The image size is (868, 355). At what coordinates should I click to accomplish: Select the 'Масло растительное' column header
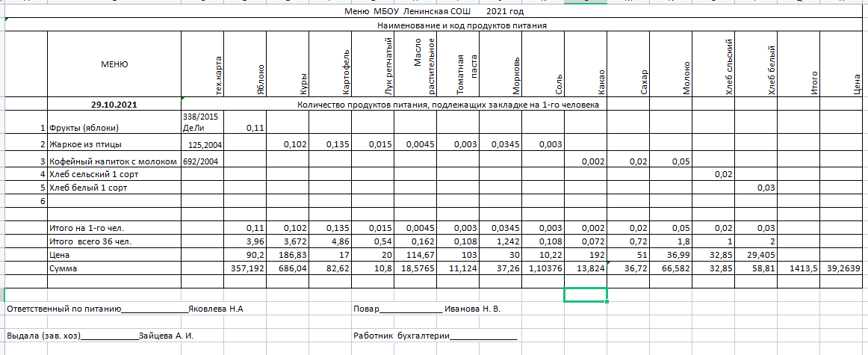point(415,65)
